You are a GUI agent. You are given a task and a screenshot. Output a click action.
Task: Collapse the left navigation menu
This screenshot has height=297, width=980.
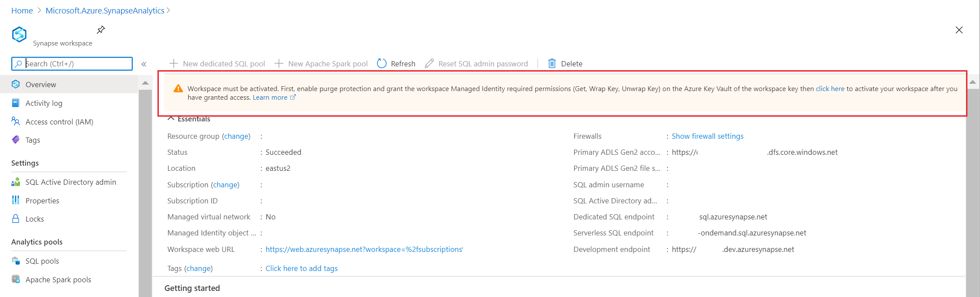point(144,64)
